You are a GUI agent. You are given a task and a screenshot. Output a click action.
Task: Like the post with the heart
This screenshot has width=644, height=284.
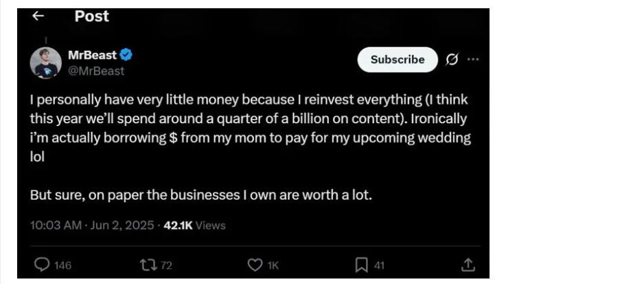point(255,265)
